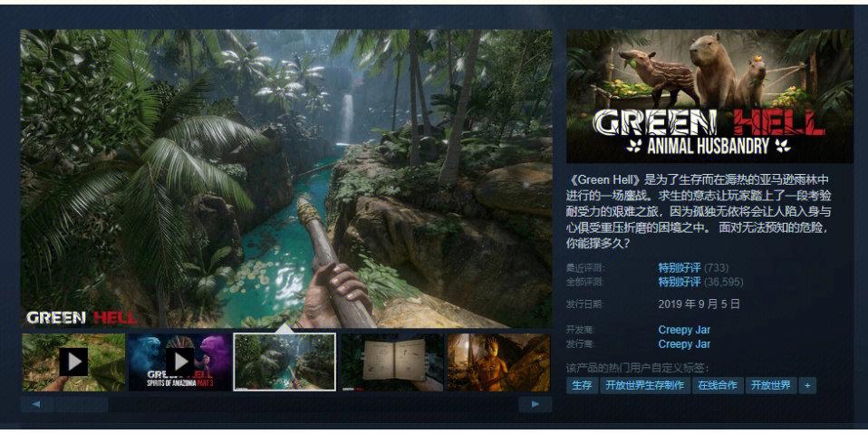Screen dimensions: 868x434
Task: Click the release date 2019 年 9 月 5 日
Action: click(699, 304)
